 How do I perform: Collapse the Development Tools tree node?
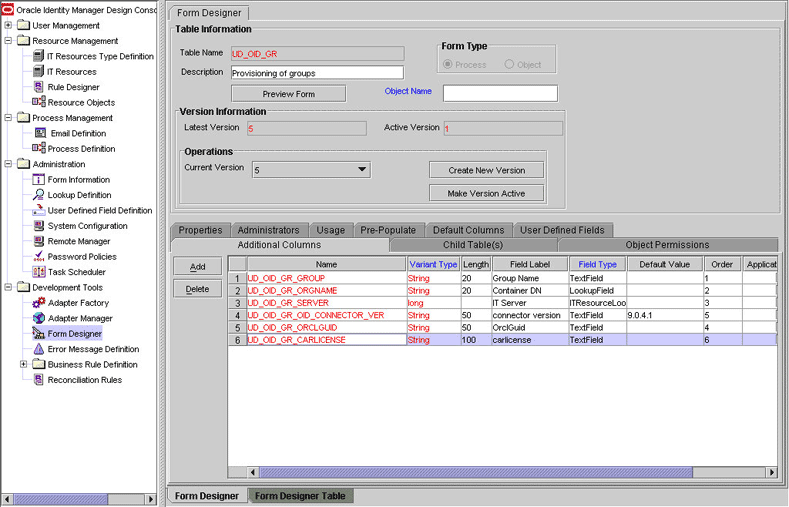coord(8,287)
